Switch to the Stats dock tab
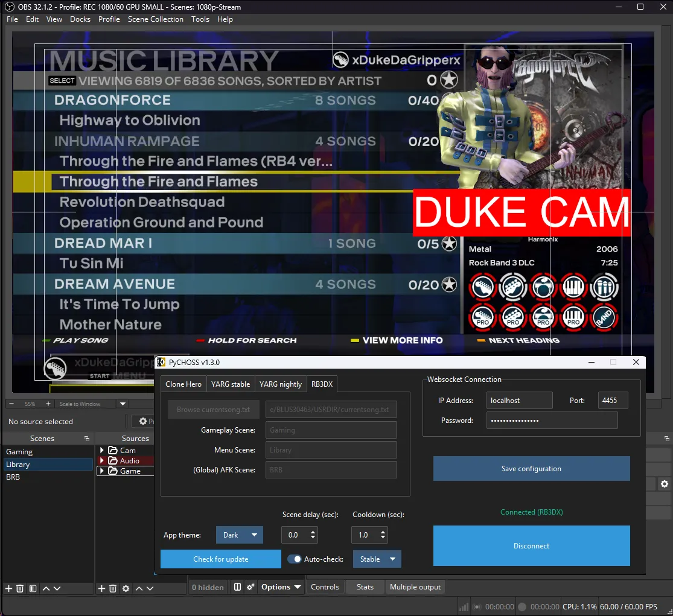Screen dimensions: 673x616 point(365,587)
